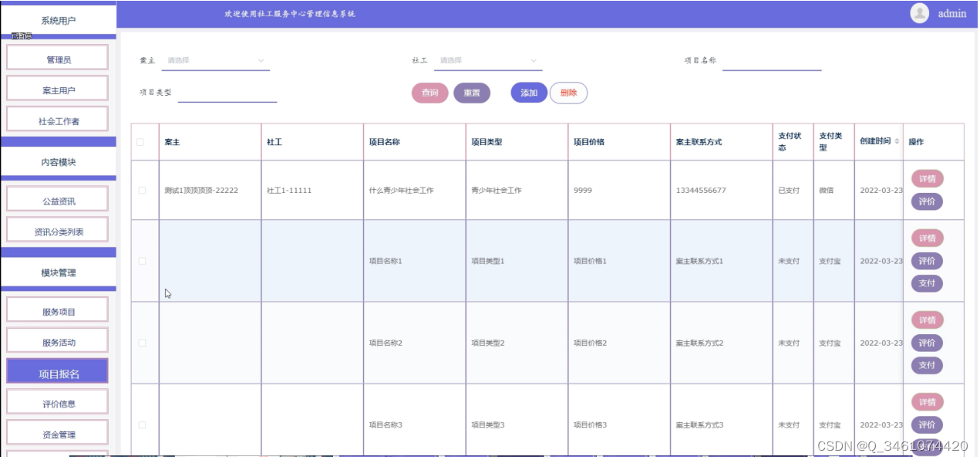Viewport: 980px width, 460px height.
Task: Open 系统用户 sidebar section
Action: click(59, 20)
